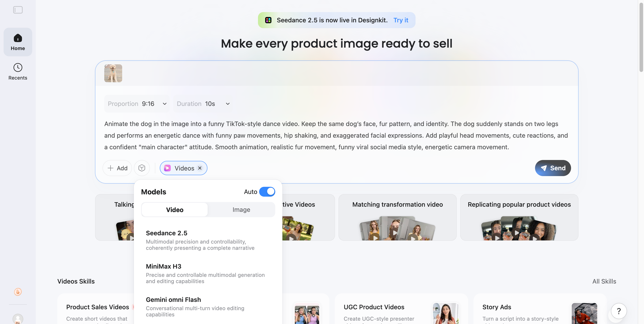
Task: Click the Models panel heading
Action: 154,192
